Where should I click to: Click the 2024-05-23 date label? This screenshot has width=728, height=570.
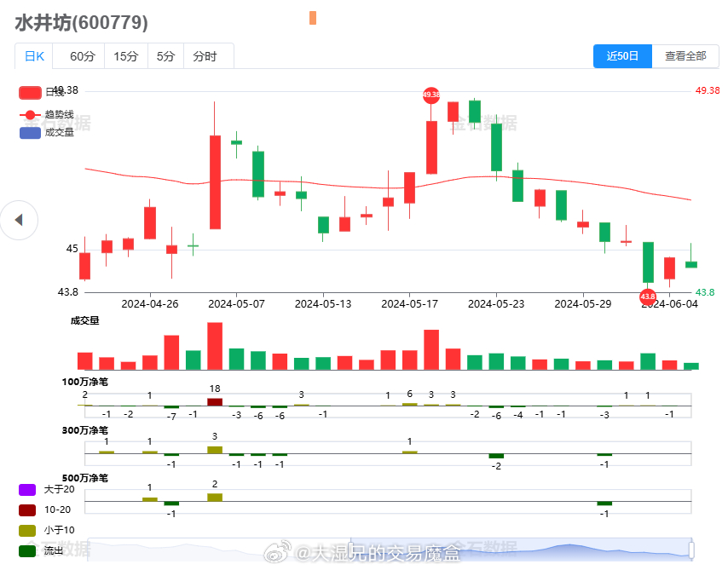coord(496,303)
